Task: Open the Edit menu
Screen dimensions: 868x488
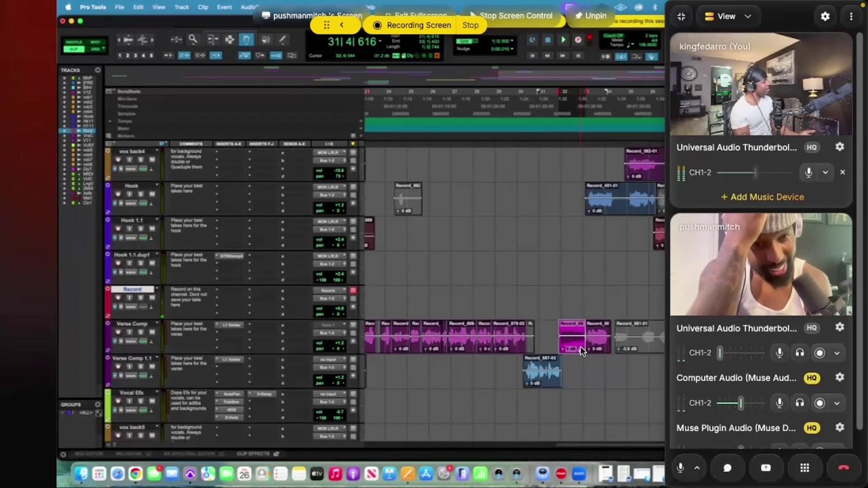Action: click(x=138, y=7)
